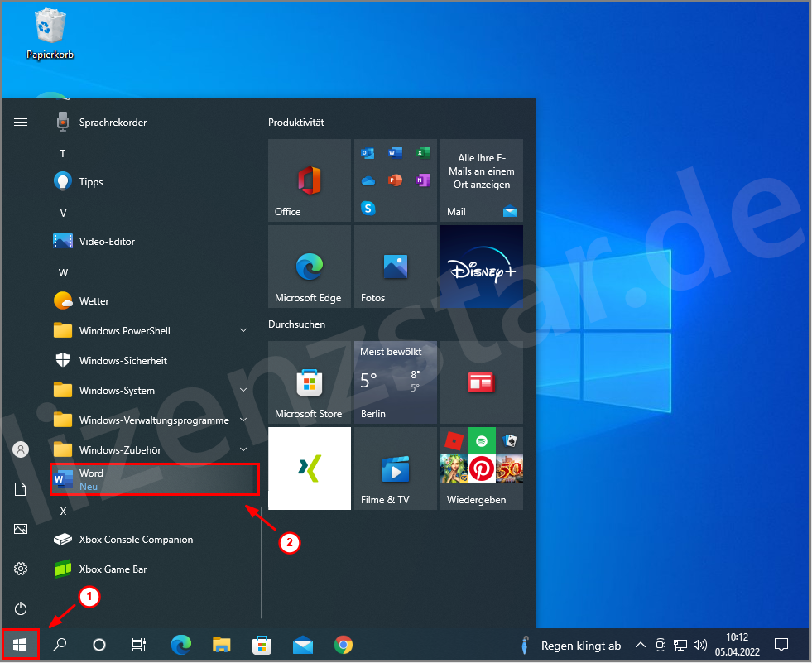The width and height of the screenshot is (812, 663).
Task: Launch Word from the app list
Action: point(154,479)
